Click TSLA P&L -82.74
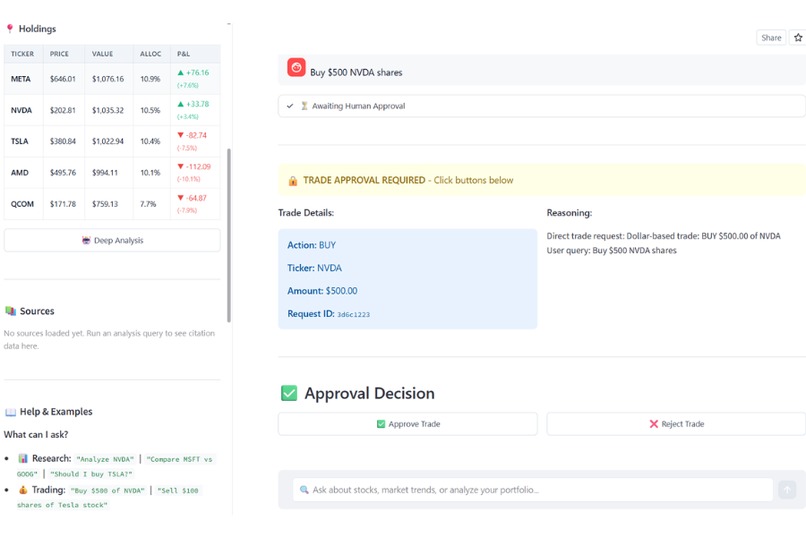The image size is (806, 537). (192, 135)
